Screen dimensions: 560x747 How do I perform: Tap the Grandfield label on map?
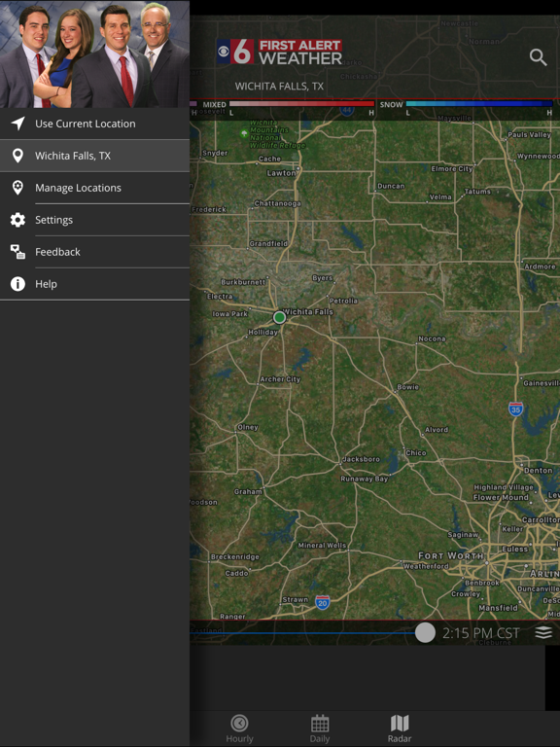(x=268, y=243)
